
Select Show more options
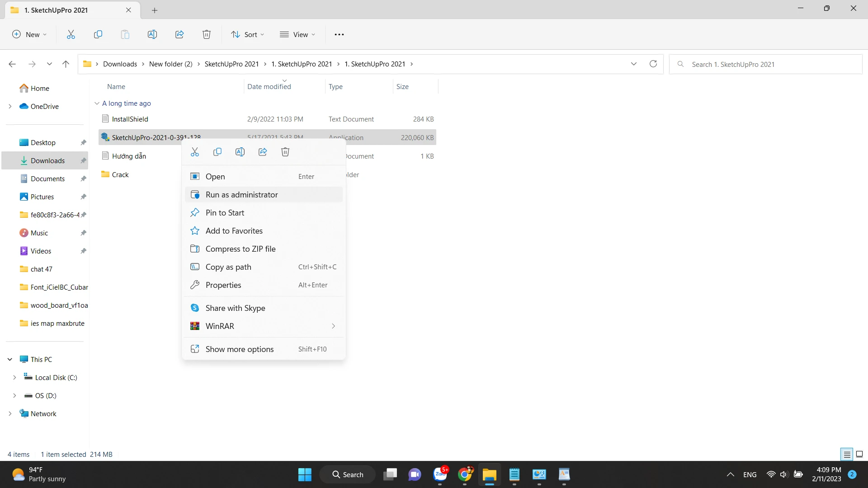[264, 349]
